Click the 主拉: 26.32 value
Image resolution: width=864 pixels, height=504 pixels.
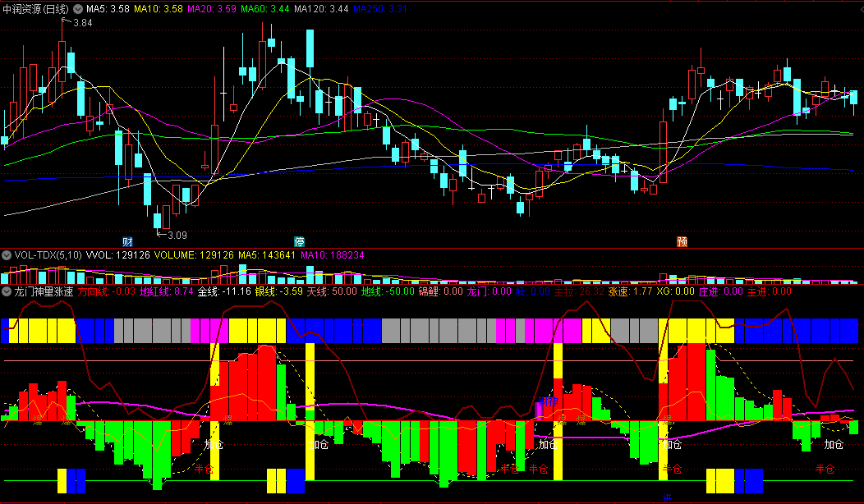pos(579,291)
